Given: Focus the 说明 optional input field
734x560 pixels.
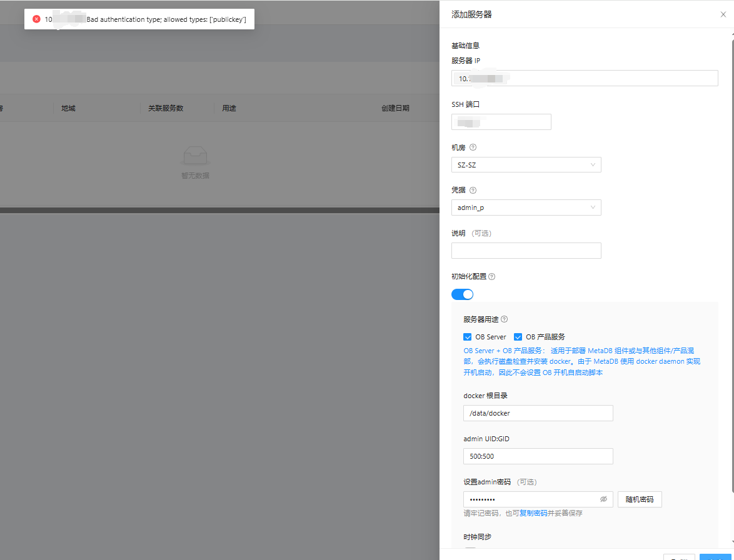Looking at the screenshot, I should pyautogui.click(x=526, y=251).
